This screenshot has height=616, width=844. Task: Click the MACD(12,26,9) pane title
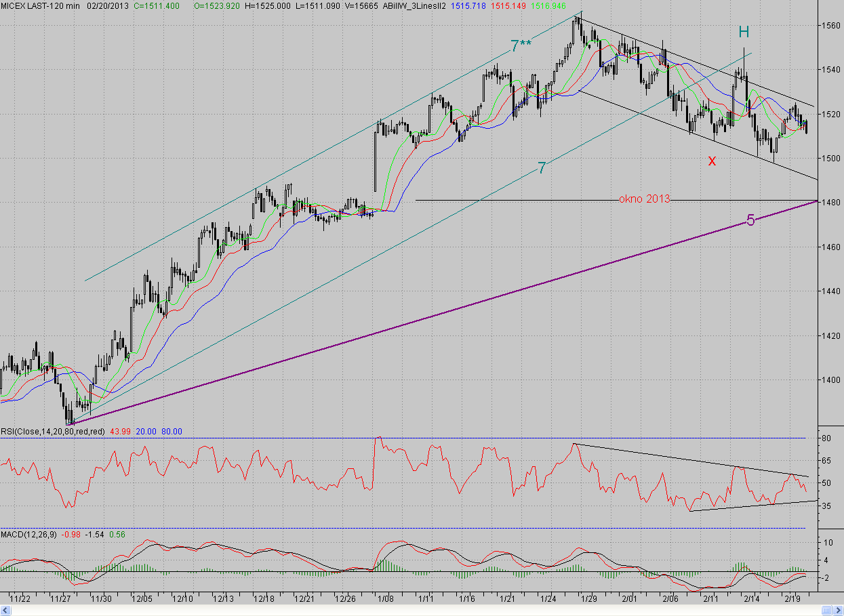[x=29, y=535]
